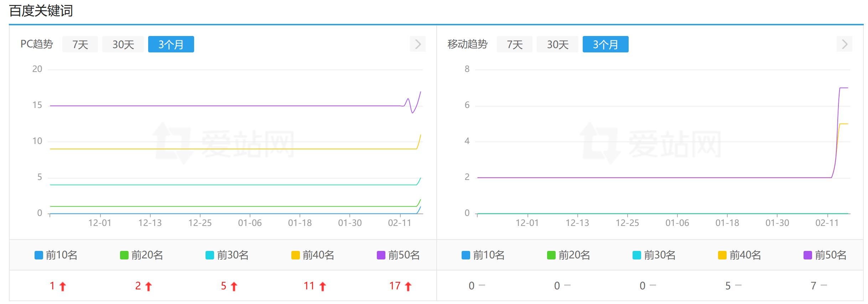The width and height of the screenshot is (868, 304).
Task: Click mobile 前40名 value 5
Action: coord(728,286)
